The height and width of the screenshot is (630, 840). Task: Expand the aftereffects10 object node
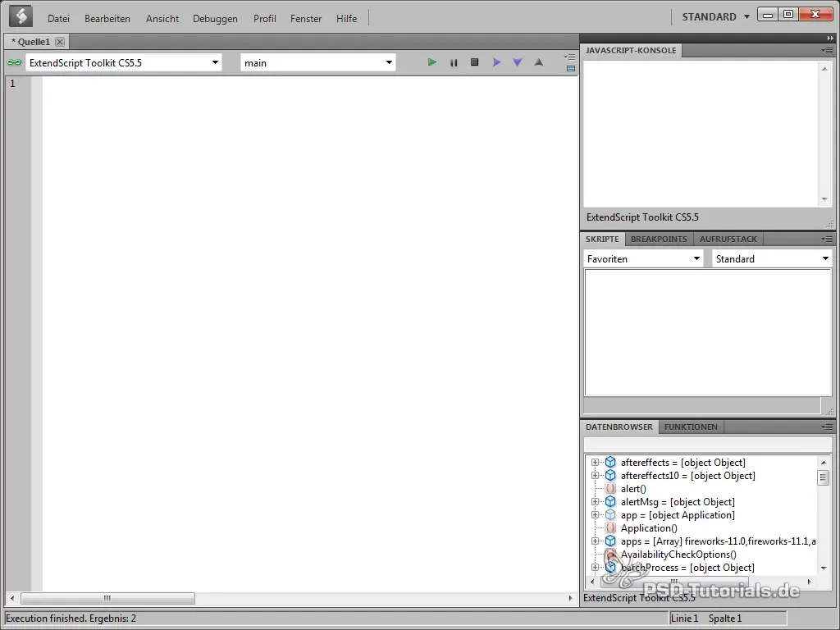click(x=595, y=475)
